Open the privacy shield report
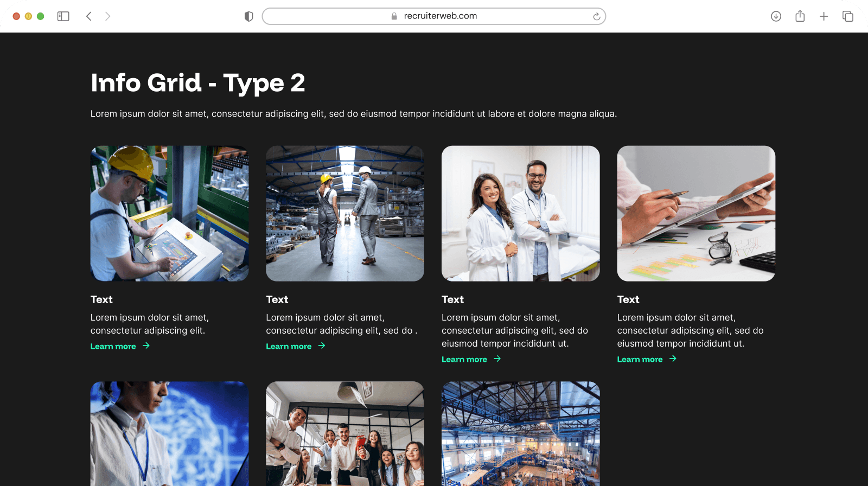Image resolution: width=868 pixels, height=486 pixels. [x=249, y=16]
